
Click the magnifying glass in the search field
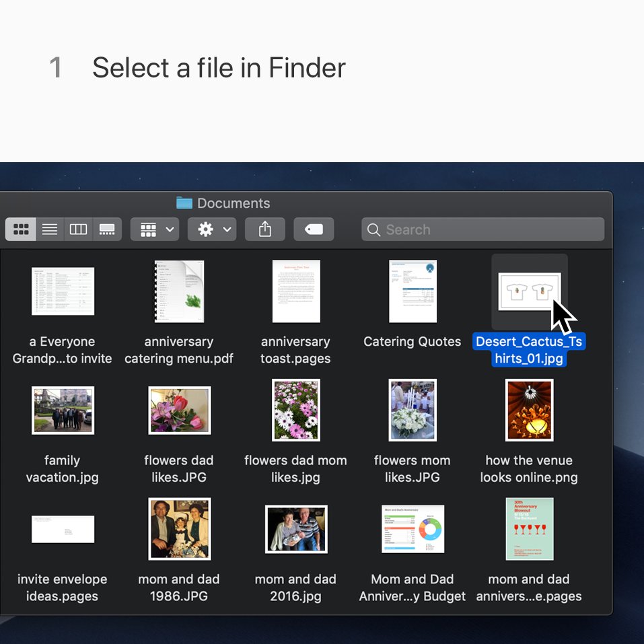pyautogui.click(x=374, y=229)
